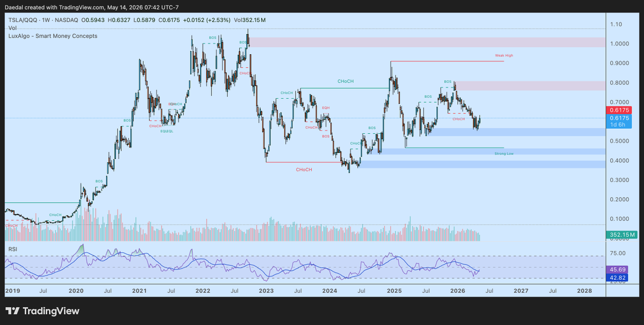Click the 0.3000 price axis label

pos(619,180)
